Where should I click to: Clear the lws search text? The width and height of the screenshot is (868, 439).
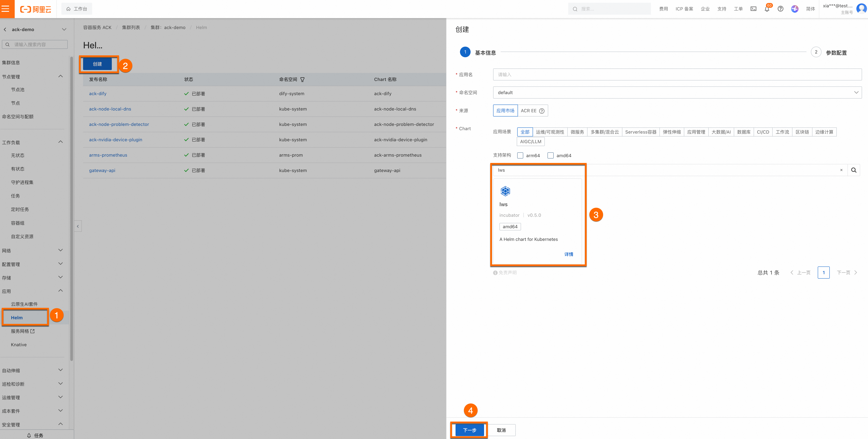[x=841, y=170]
